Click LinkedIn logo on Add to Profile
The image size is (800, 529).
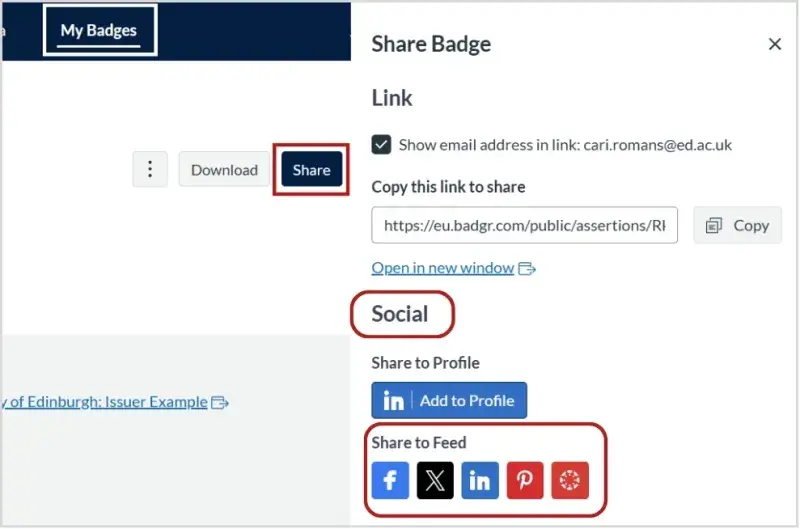(393, 400)
